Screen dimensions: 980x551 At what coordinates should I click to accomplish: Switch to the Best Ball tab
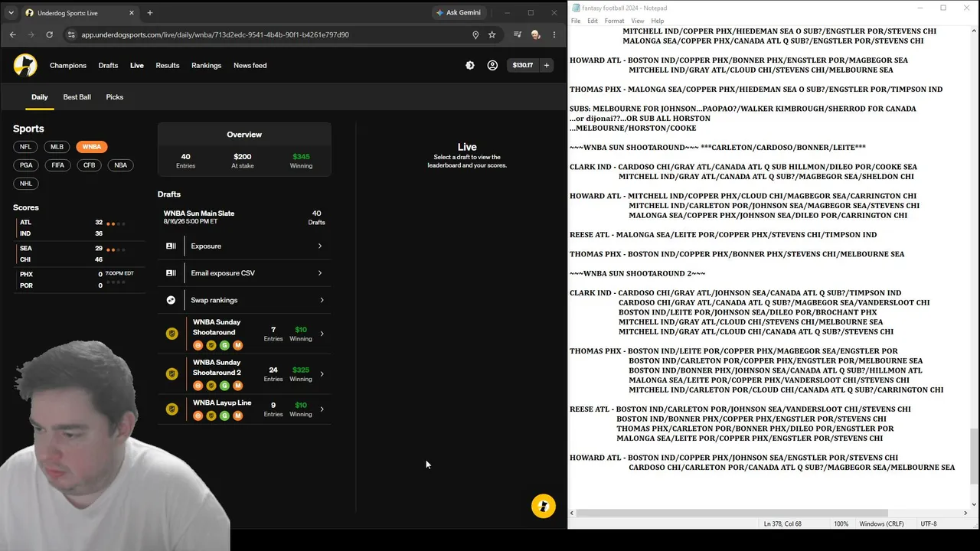coord(77,97)
